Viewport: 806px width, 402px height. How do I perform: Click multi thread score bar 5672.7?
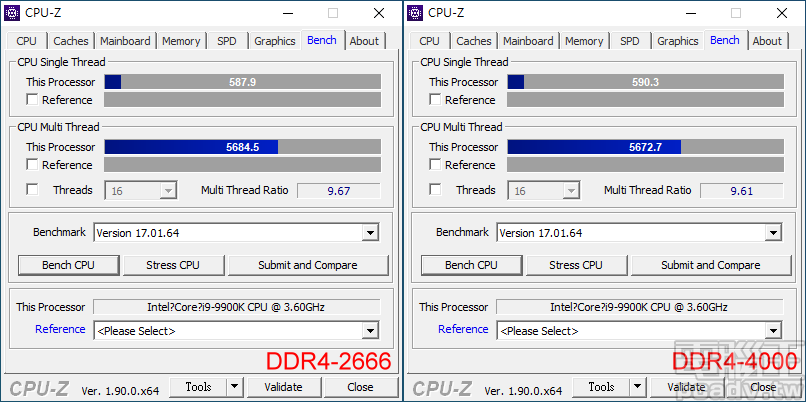pyautogui.click(x=646, y=147)
